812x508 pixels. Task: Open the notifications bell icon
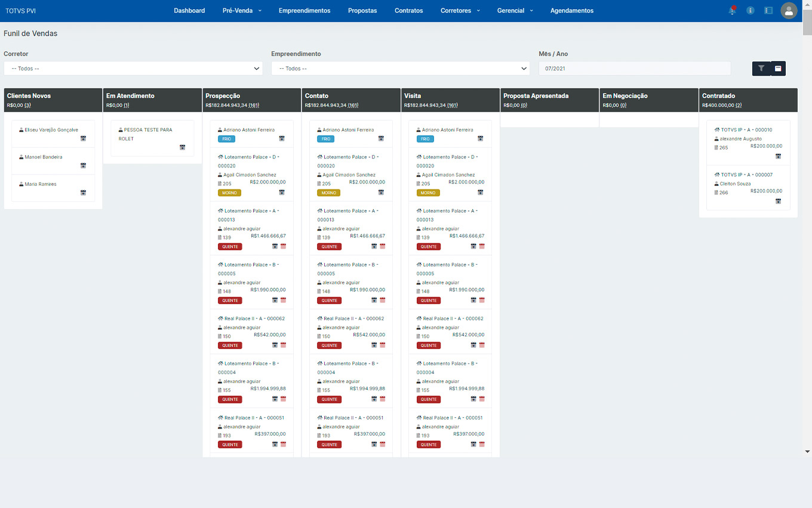[x=732, y=11]
